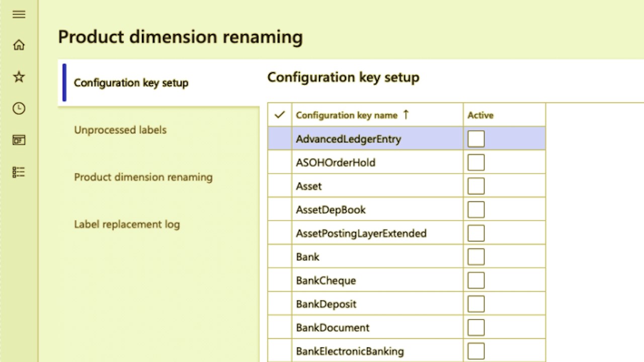The height and width of the screenshot is (362, 644).
Task: Check Active box for BankDocument
Action: pos(476,328)
